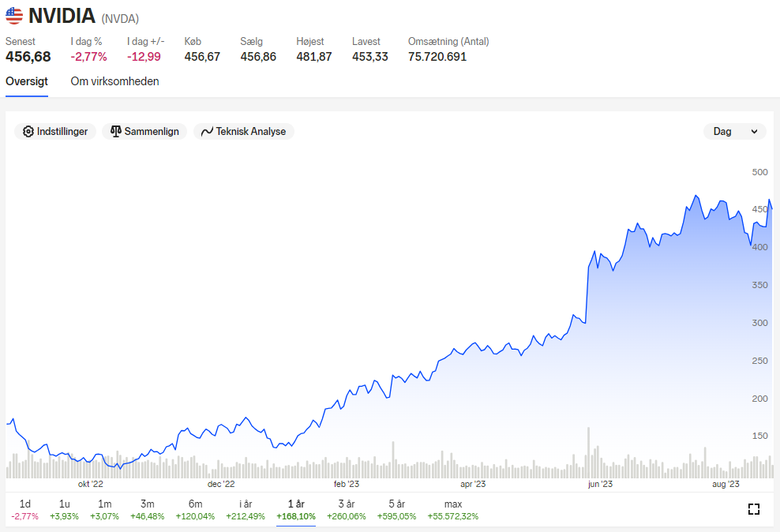Viewport: 780px width, 532px height.
Task: Click the aug '23 axis label
Action: (x=726, y=484)
